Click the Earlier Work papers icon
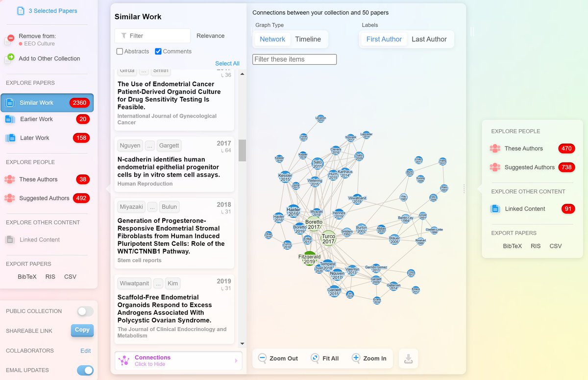Screen dimensions: 588x380 (x=10, y=119)
